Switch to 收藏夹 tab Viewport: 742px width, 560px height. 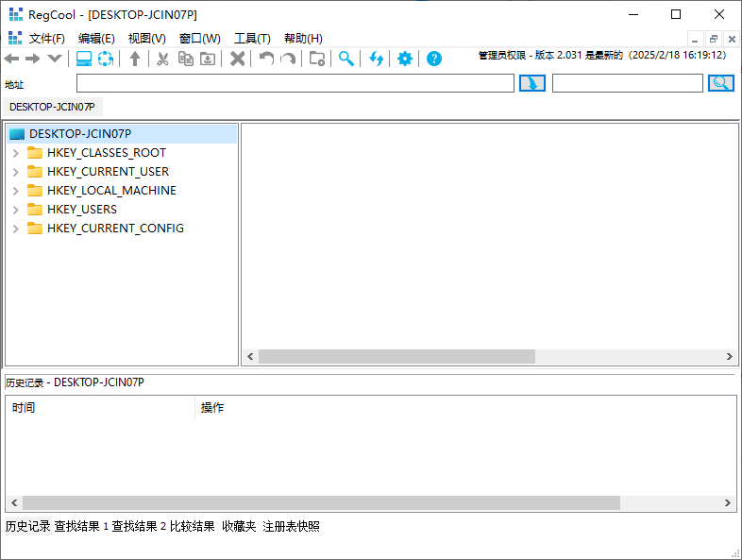(239, 526)
